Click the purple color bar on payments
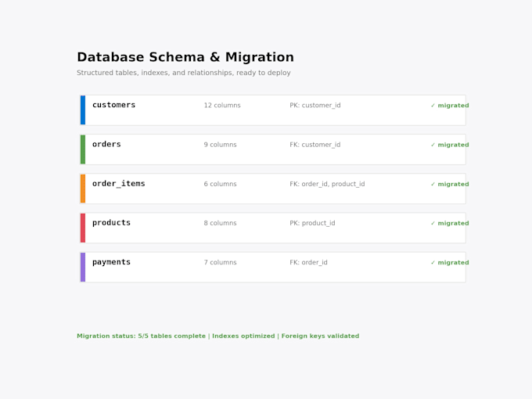 pos(83,268)
